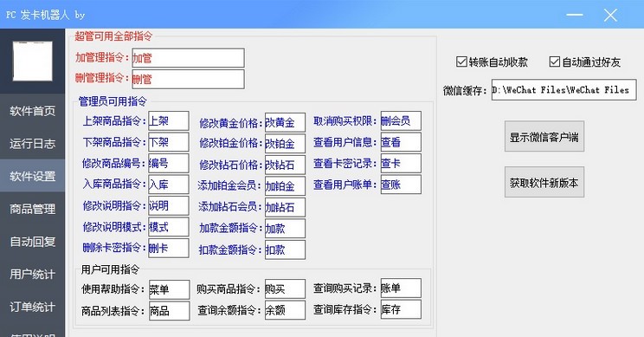
Task: Open the 订单统计 sidebar tab
Action: 32,307
